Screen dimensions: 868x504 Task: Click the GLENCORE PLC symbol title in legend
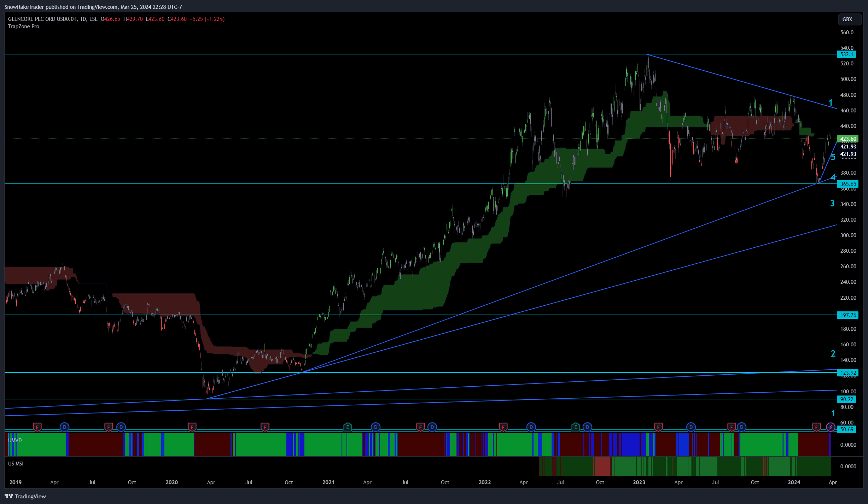42,19
